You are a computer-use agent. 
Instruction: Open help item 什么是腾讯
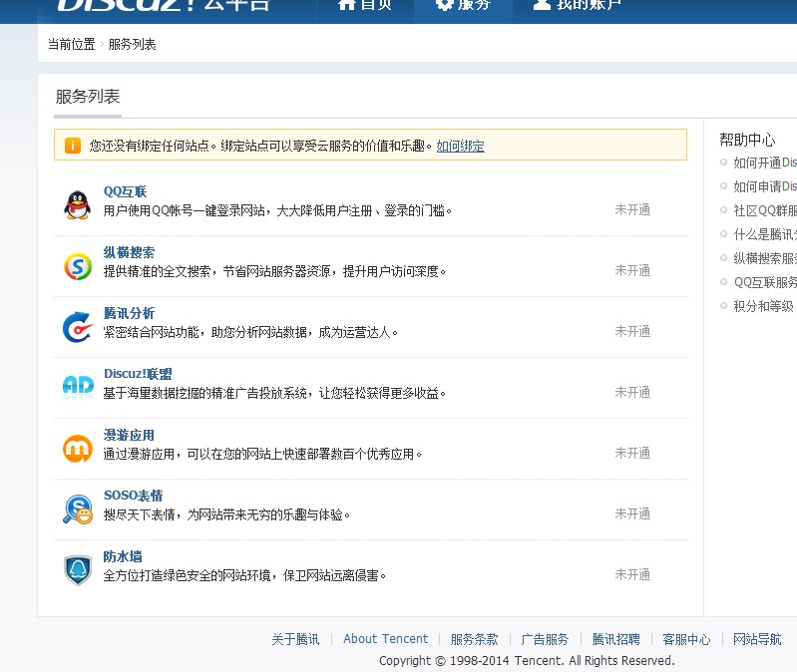click(765, 234)
